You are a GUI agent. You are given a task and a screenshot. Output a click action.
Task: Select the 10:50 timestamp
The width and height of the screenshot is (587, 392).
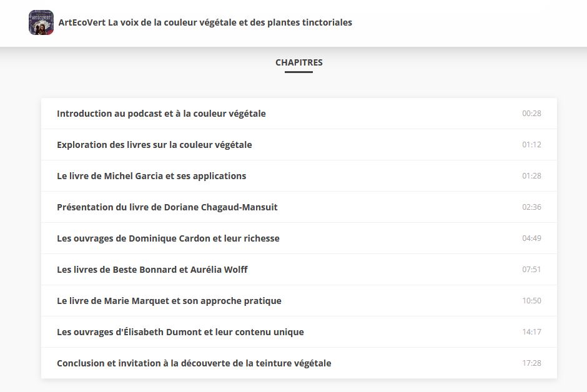[x=531, y=301]
